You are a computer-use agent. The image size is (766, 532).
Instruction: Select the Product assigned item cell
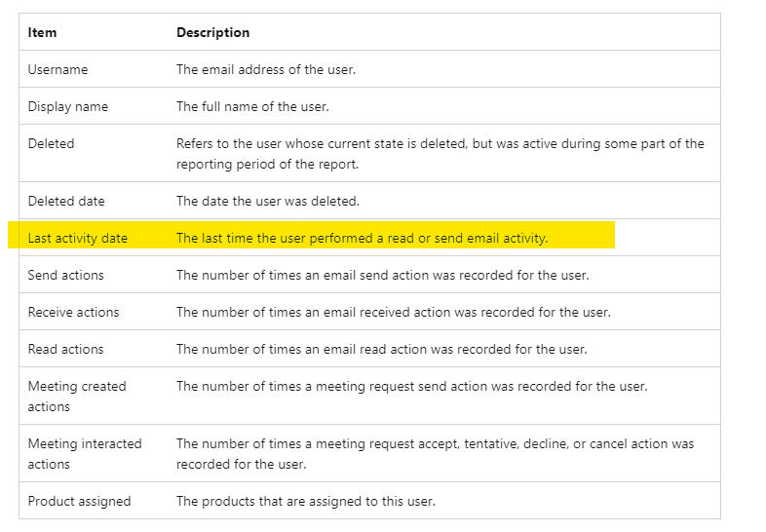(79, 501)
